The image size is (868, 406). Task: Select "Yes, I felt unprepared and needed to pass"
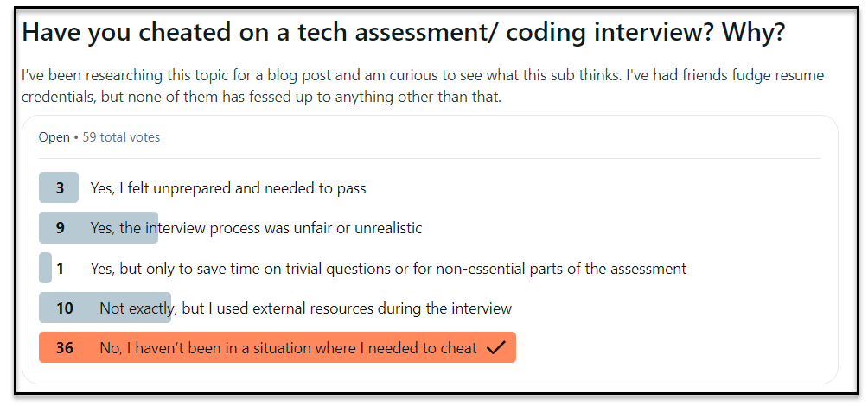(x=228, y=188)
